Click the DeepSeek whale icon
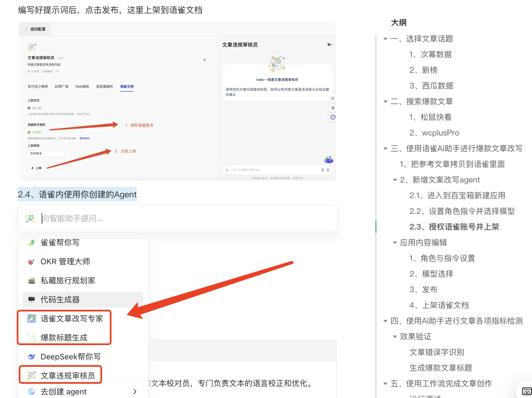 pyautogui.click(x=32, y=357)
